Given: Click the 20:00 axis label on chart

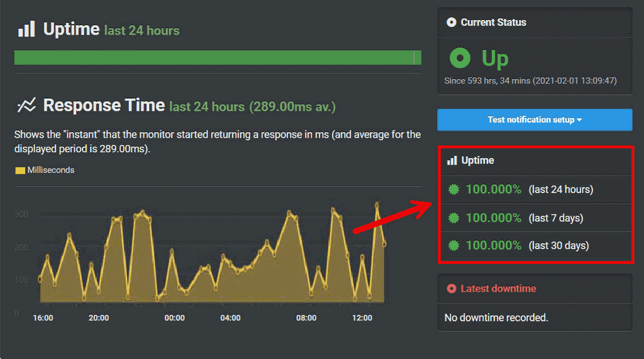Looking at the screenshot, I should pos(99,318).
